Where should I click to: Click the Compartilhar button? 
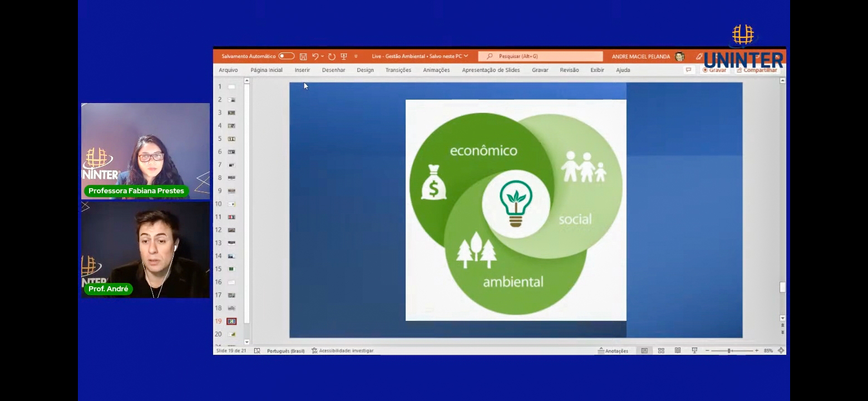756,70
